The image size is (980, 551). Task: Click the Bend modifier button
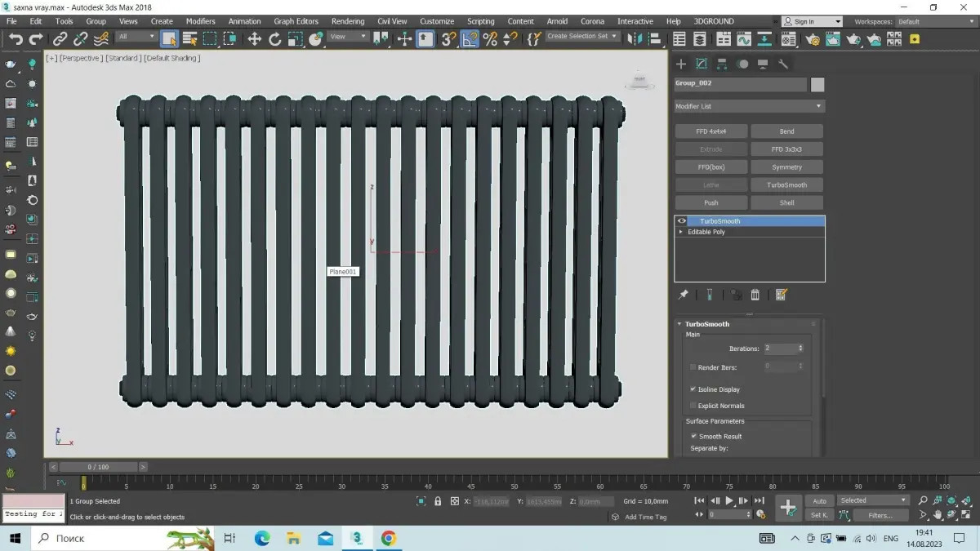pos(786,131)
